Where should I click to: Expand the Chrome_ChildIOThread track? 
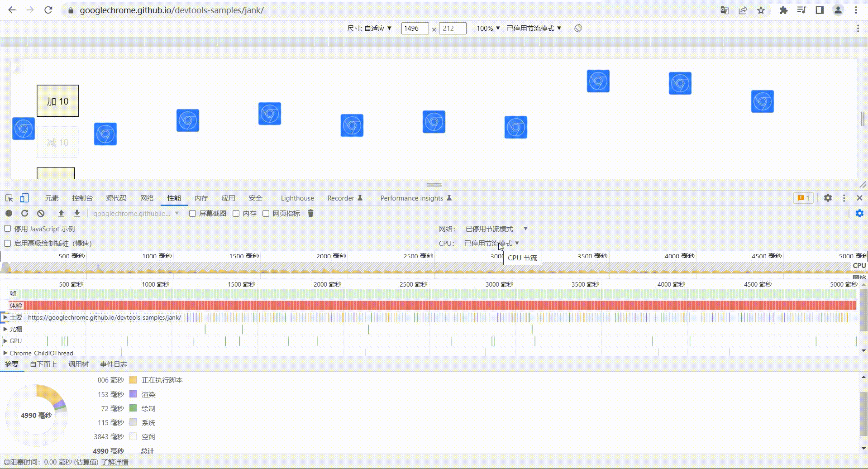tap(5, 353)
